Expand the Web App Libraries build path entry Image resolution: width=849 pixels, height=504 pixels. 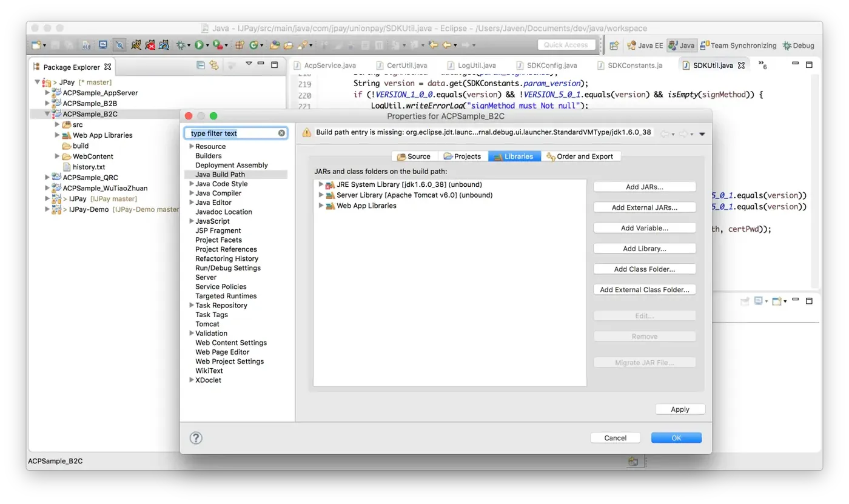coord(320,206)
